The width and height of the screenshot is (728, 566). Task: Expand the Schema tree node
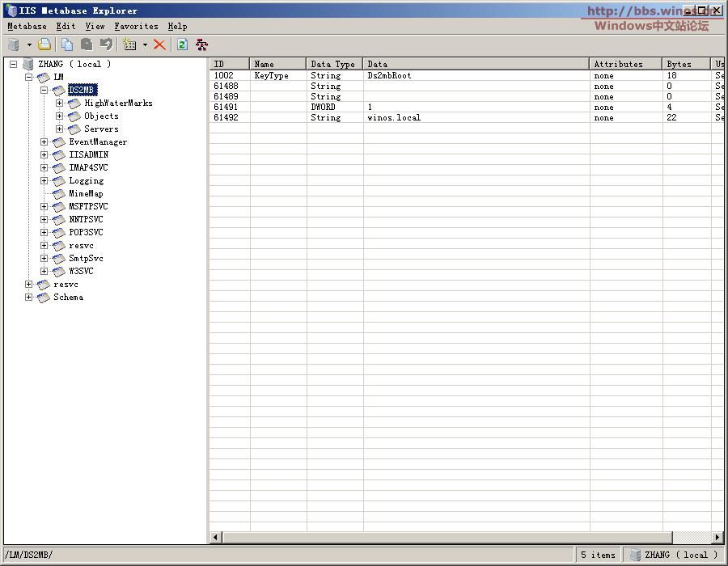[29, 298]
